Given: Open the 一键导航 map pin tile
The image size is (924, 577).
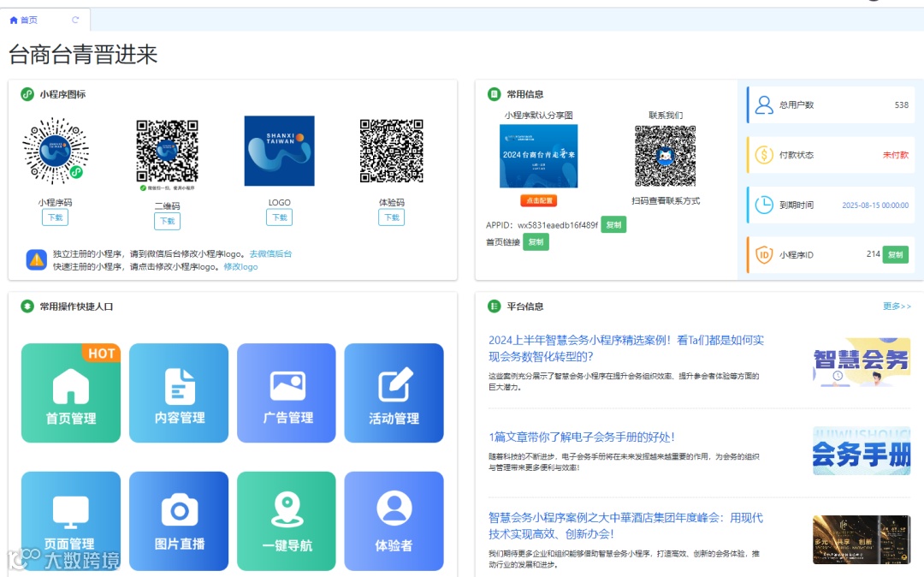Looking at the screenshot, I should pos(287,521).
